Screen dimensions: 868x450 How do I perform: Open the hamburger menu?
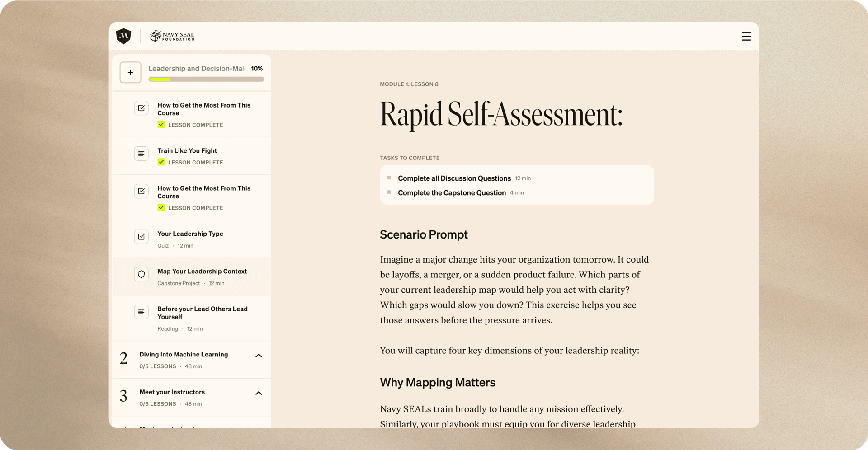point(746,36)
